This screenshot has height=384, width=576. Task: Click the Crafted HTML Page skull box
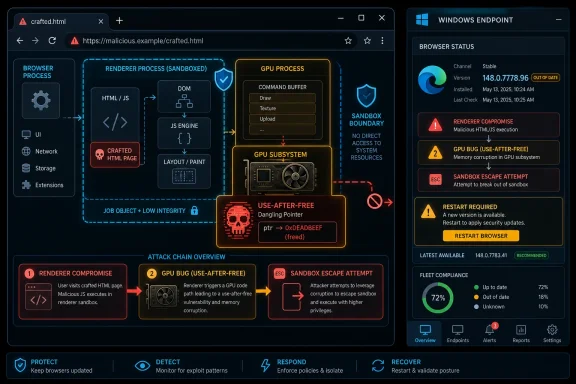pos(115,155)
